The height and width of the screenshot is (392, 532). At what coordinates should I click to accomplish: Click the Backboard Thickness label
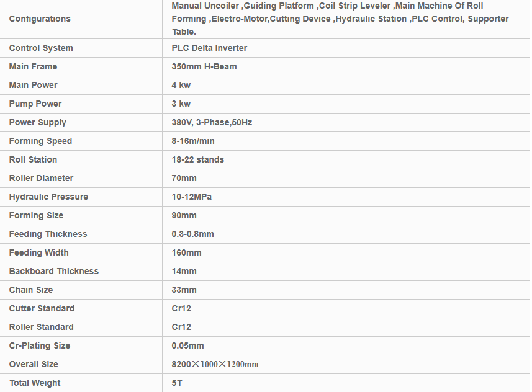pyautogui.click(x=53, y=271)
